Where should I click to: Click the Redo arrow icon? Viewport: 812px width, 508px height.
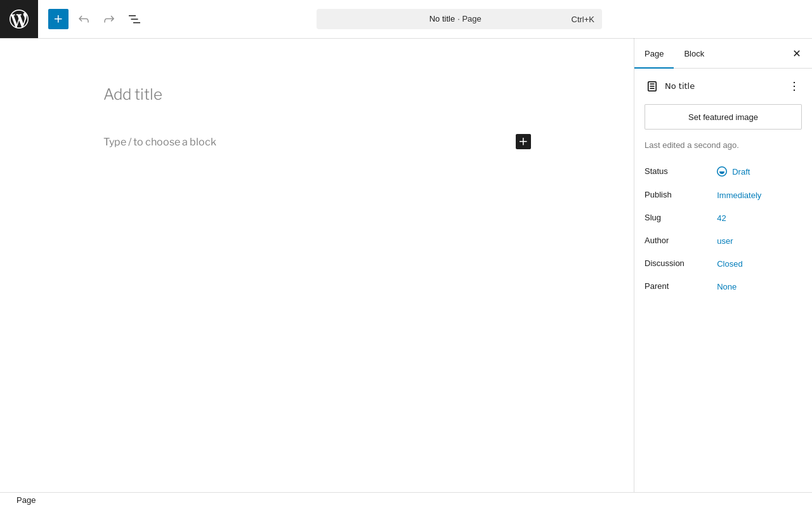coord(109,19)
